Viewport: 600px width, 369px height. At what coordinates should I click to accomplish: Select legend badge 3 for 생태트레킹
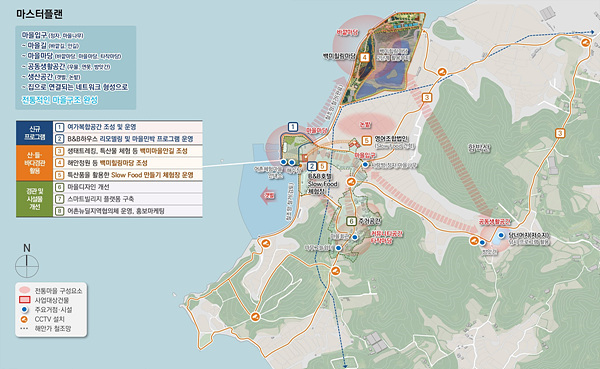coord(59,151)
